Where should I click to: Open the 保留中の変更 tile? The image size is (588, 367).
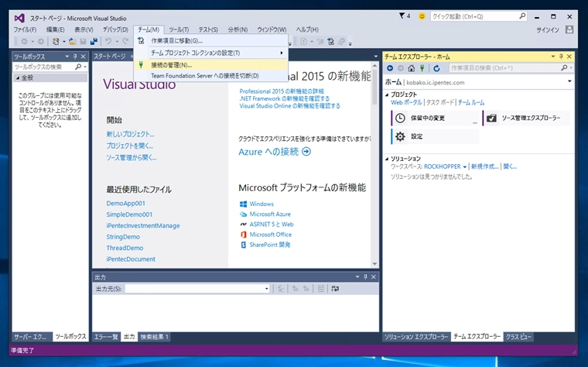click(435, 118)
